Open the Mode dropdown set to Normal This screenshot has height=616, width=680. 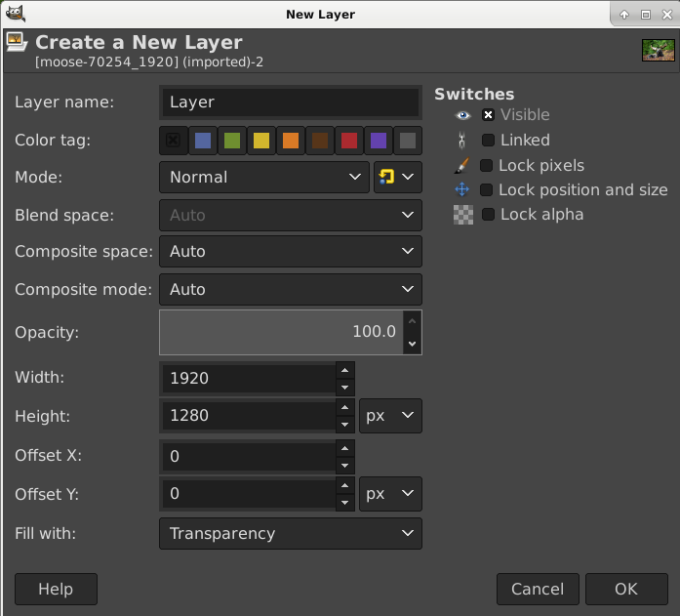(263, 177)
